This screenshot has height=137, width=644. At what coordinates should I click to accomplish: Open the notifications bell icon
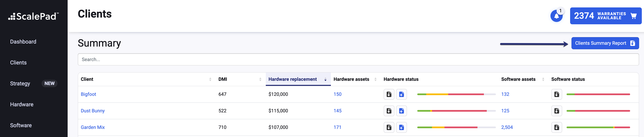pyautogui.click(x=556, y=16)
